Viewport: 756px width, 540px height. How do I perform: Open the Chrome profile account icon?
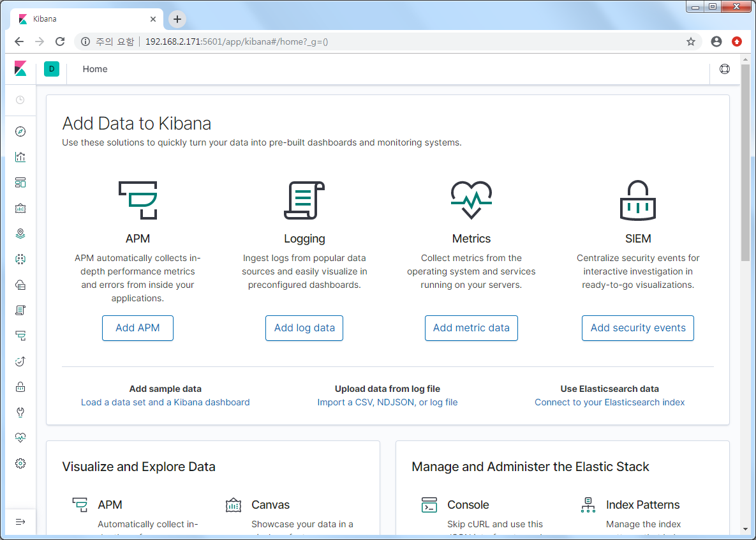tap(716, 41)
